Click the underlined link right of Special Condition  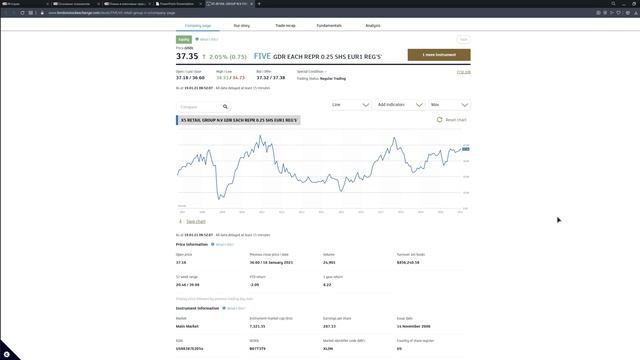coord(463,72)
